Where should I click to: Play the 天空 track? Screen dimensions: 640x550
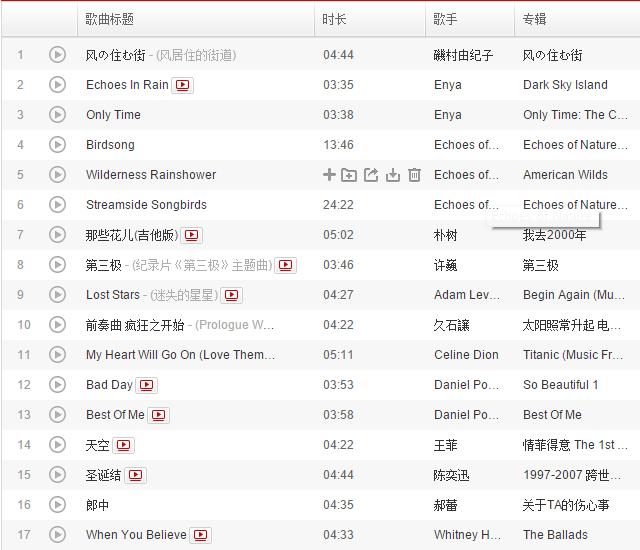(57, 444)
